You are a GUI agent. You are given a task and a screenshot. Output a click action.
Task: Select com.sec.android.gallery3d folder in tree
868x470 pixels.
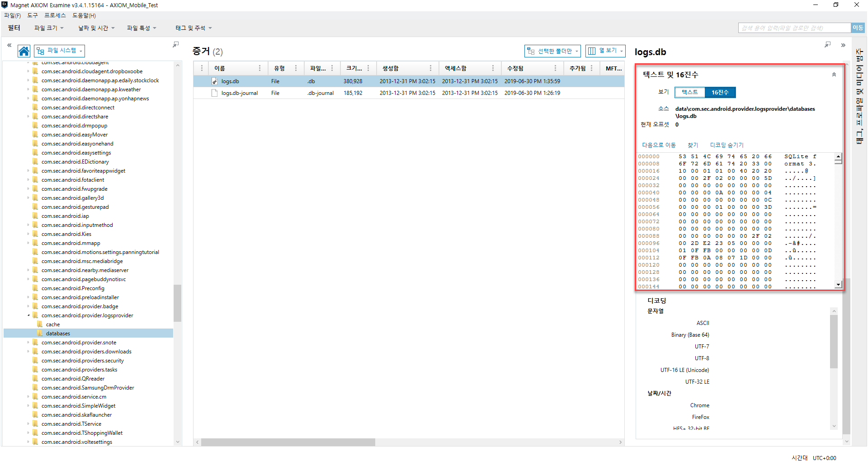(72, 198)
